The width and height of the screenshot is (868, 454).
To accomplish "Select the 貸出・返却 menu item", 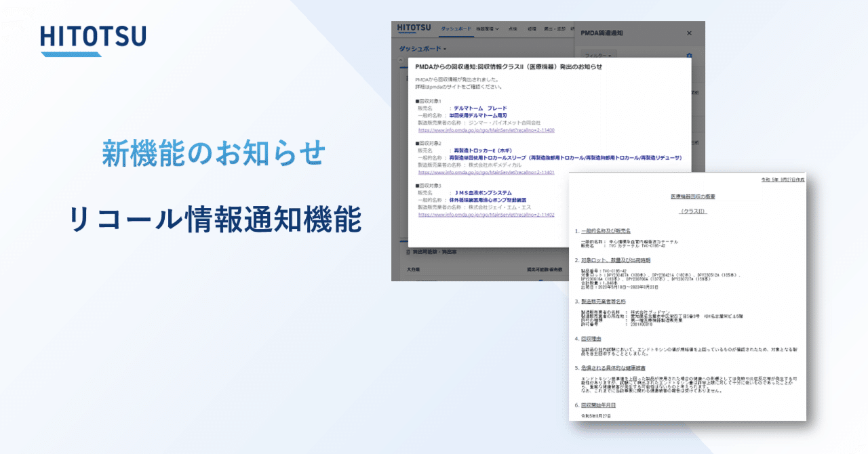I will pyautogui.click(x=554, y=29).
